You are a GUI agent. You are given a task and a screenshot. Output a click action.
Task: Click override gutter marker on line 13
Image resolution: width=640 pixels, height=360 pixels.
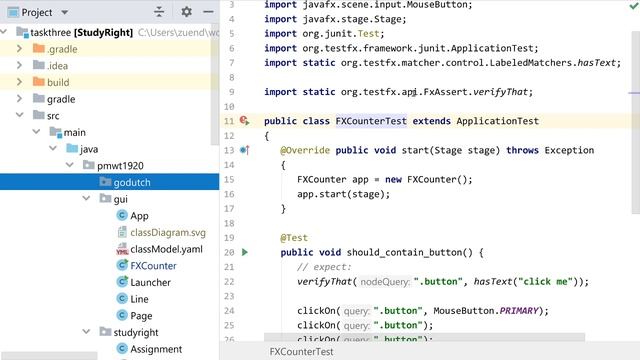click(x=244, y=150)
